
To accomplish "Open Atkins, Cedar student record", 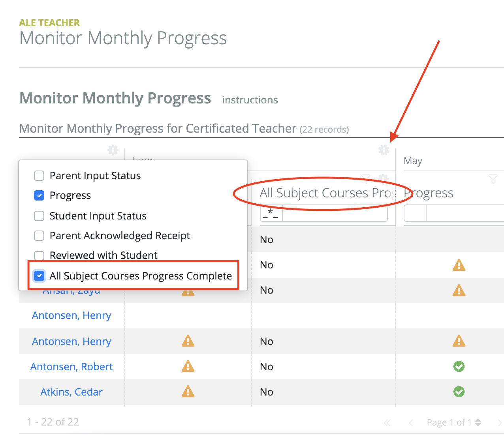I will (x=71, y=392).
